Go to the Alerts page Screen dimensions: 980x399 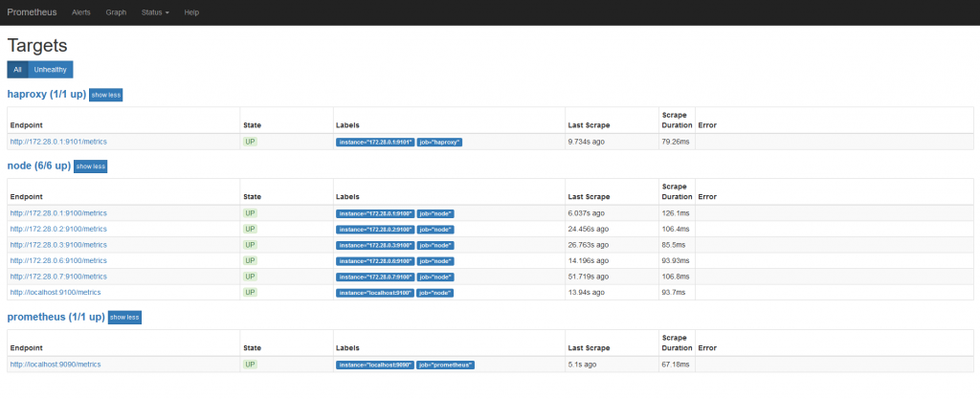(81, 12)
